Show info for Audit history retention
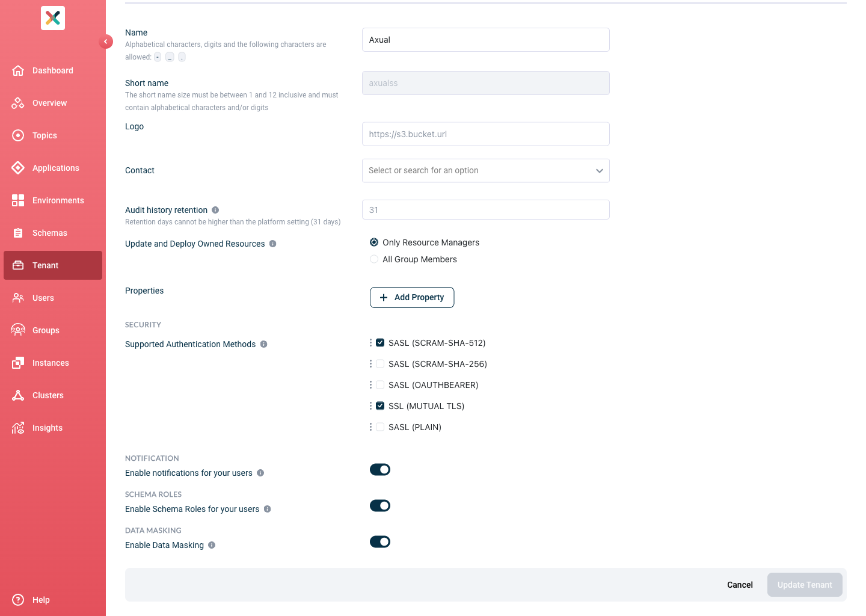The height and width of the screenshot is (616, 866). pyautogui.click(x=215, y=210)
